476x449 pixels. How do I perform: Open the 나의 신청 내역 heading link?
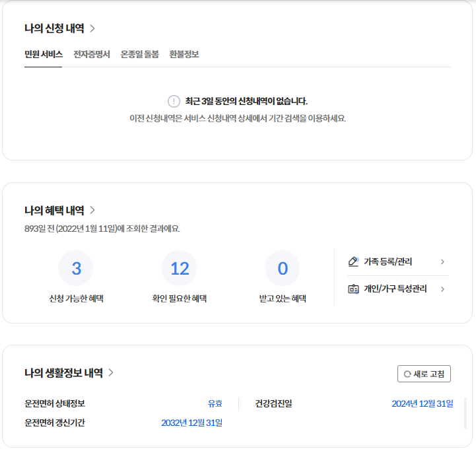tap(54, 28)
